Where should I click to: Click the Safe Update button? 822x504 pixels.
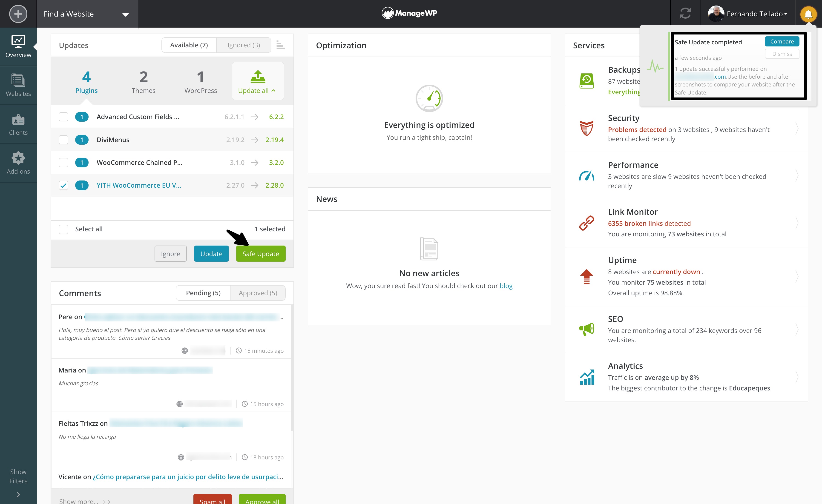point(261,254)
